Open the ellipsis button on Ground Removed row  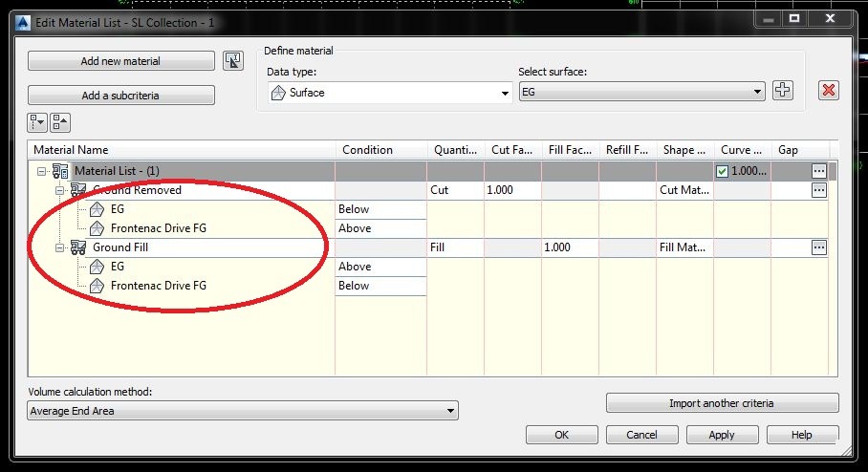point(818,190)
